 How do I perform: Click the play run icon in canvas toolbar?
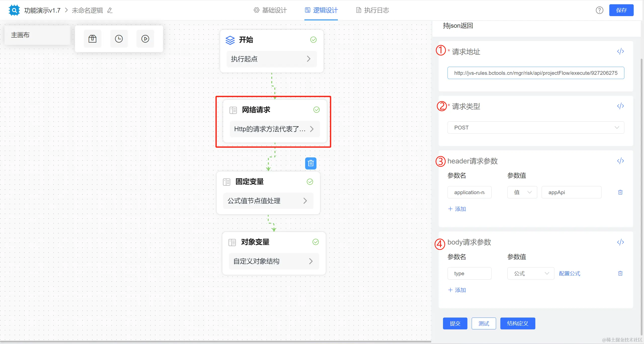145,39
